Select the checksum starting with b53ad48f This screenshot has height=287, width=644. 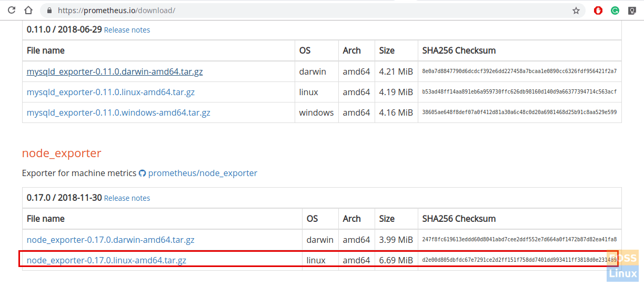(519, 92)
